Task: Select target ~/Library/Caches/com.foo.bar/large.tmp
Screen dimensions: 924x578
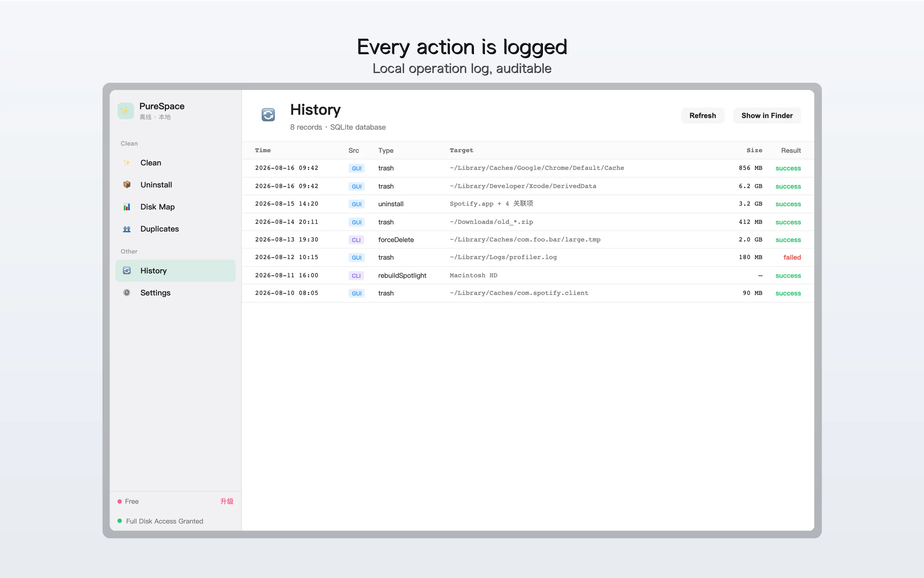Action: [x=525, y=240]
